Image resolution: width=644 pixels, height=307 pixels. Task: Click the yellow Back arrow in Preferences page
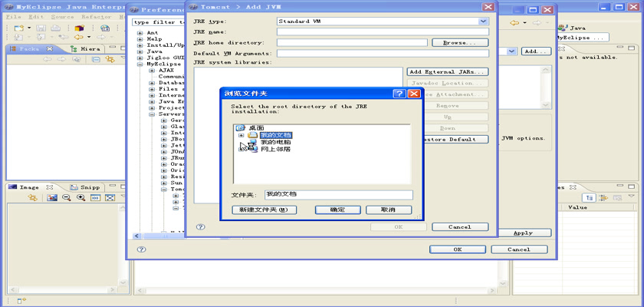click(x=514, y=23)
